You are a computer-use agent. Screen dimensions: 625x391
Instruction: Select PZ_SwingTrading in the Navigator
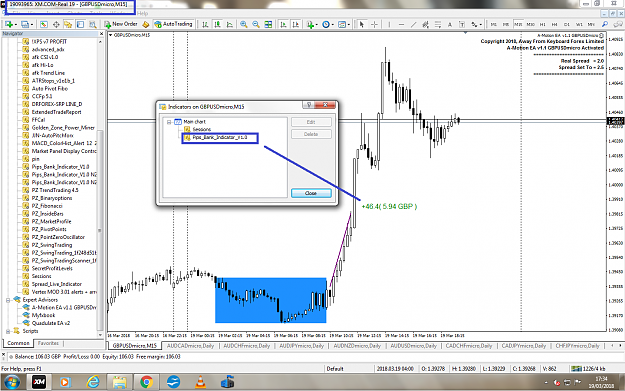click(52, 245)
